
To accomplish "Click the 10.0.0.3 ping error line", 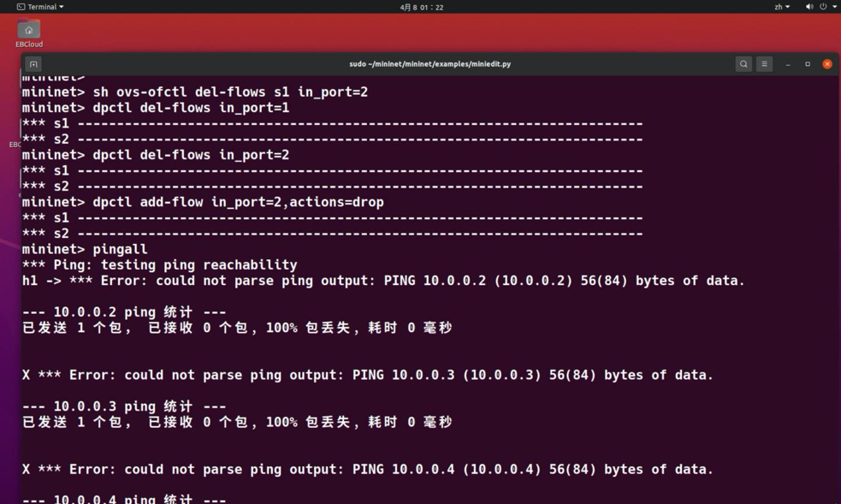I will [368, 375].
